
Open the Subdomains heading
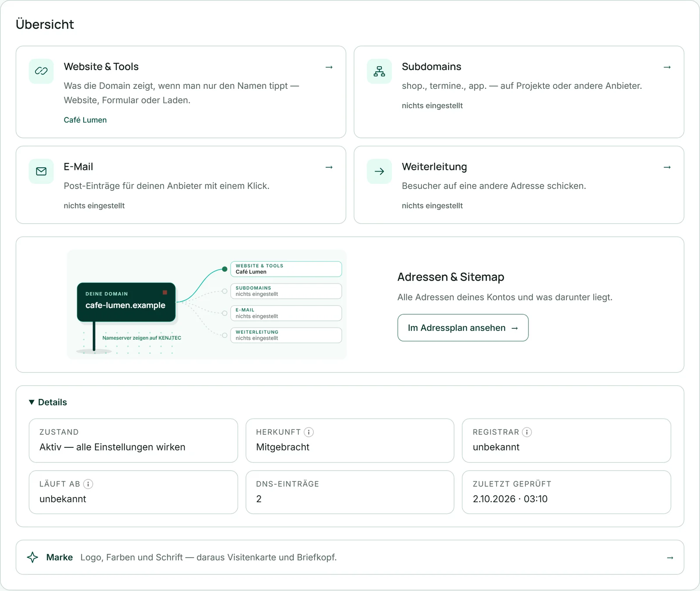pos(431,67)
